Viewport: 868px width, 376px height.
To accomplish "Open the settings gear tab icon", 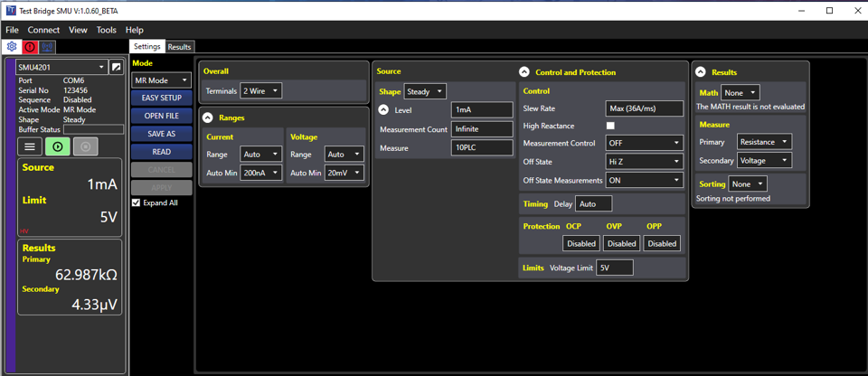I will 12,46.
